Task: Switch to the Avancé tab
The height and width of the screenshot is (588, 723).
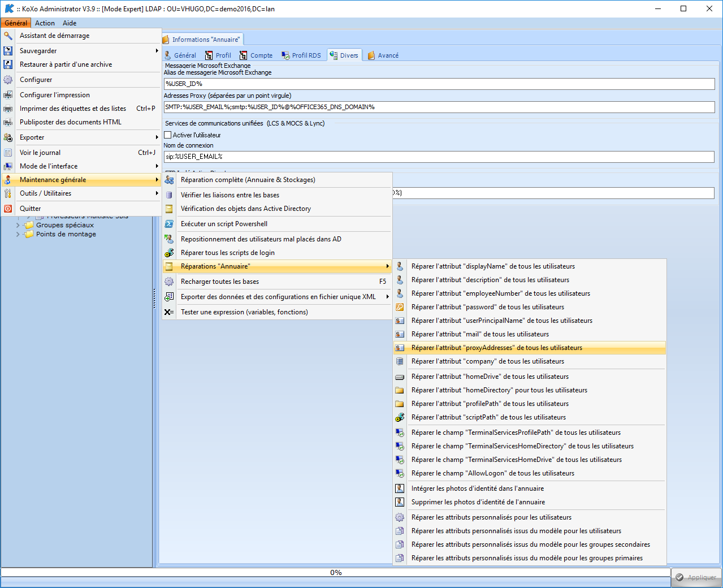Action: click(x=383, y=55)
